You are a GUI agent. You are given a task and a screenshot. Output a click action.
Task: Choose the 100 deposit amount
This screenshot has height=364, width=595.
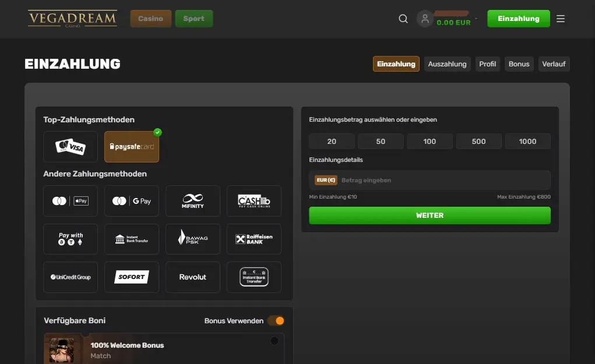coord(429,141)
